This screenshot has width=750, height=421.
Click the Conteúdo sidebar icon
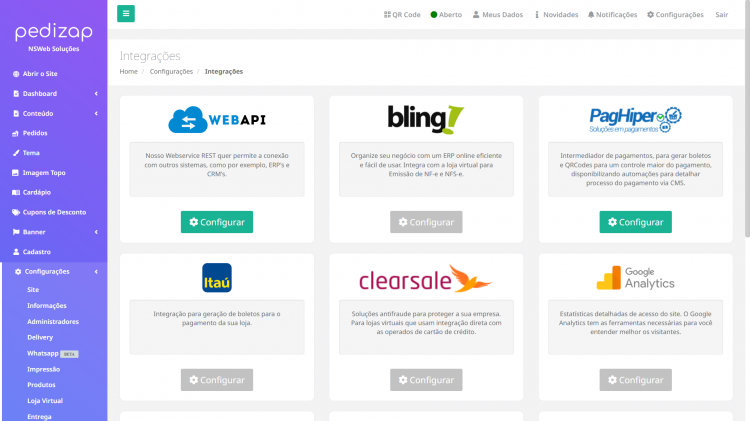click(16, 114)
